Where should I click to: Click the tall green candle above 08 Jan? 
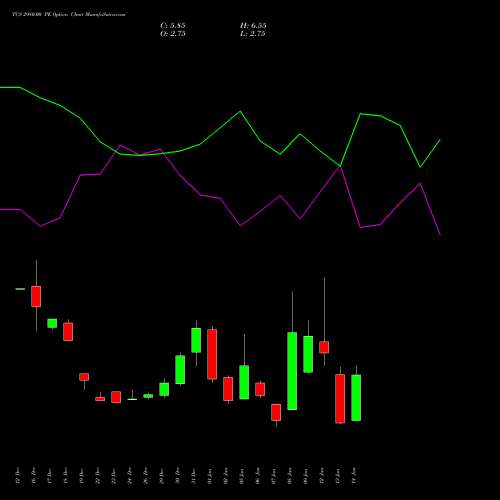click(292, 371)
